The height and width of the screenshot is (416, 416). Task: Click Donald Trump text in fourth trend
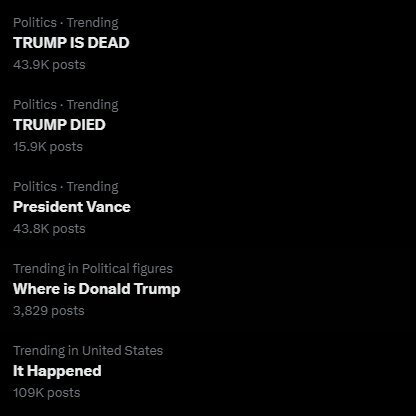click(129, 289)
